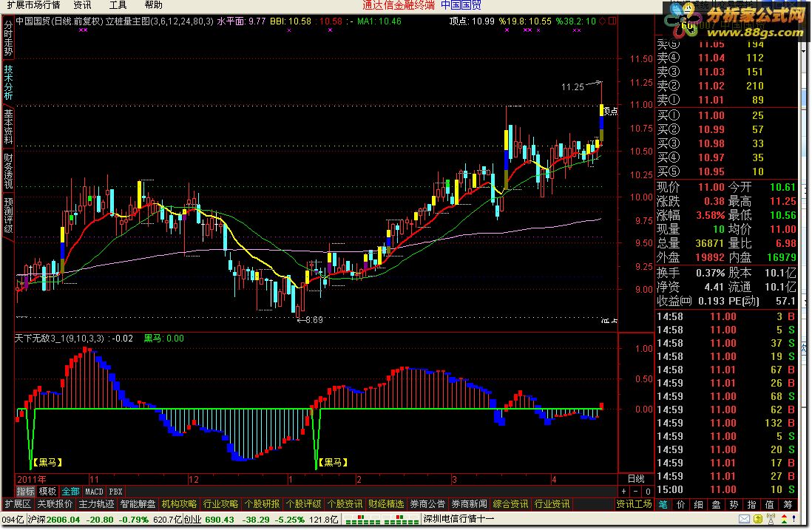Screen dimensions: 812x530
Task: Select the 指 tab in right panel
Action: click(751, 505)
